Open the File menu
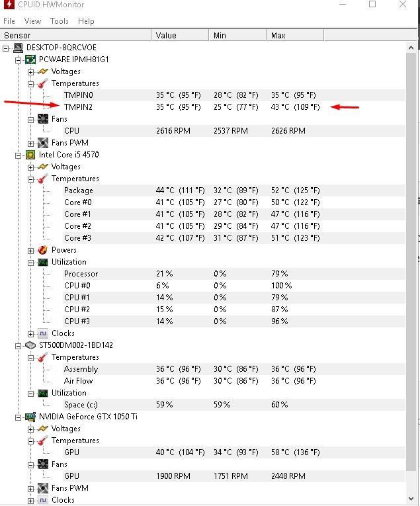Viewport: 420px width, 506px height. point(9,21)
